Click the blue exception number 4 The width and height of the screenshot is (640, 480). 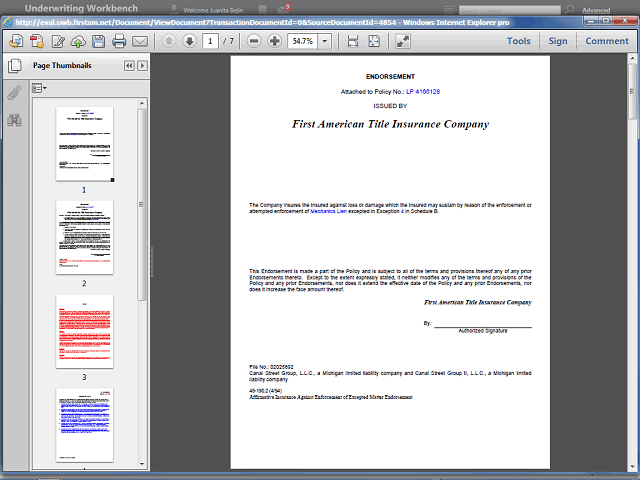click(402, 211)
